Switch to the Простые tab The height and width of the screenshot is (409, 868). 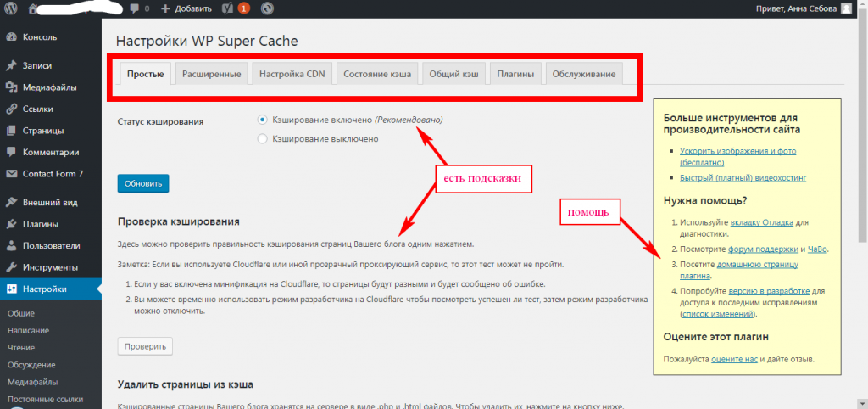(146, 74)
